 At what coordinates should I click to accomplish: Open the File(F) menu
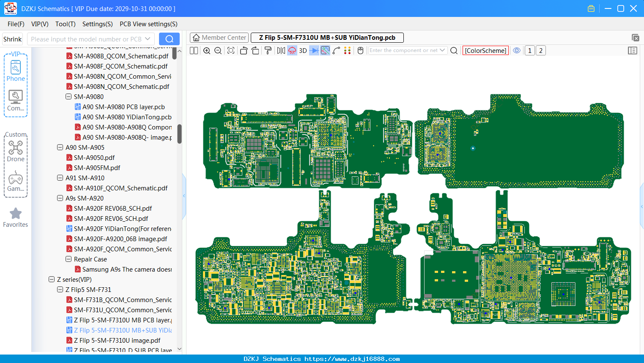(x=16, y=24)
